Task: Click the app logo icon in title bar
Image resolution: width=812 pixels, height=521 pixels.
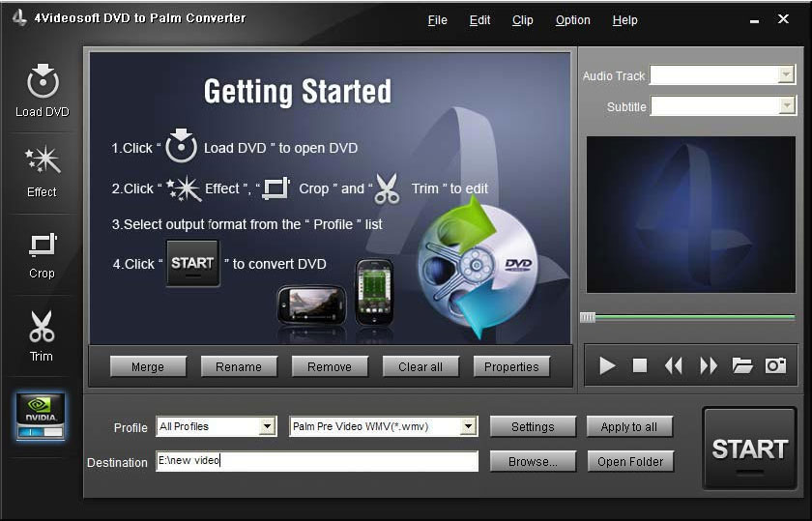Action: click(x=19, y=17)
